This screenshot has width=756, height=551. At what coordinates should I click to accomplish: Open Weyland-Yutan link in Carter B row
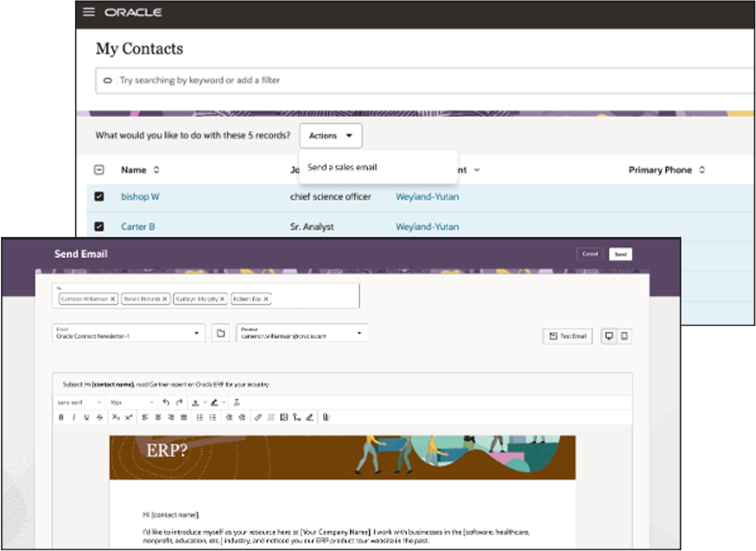click(427, 227)
